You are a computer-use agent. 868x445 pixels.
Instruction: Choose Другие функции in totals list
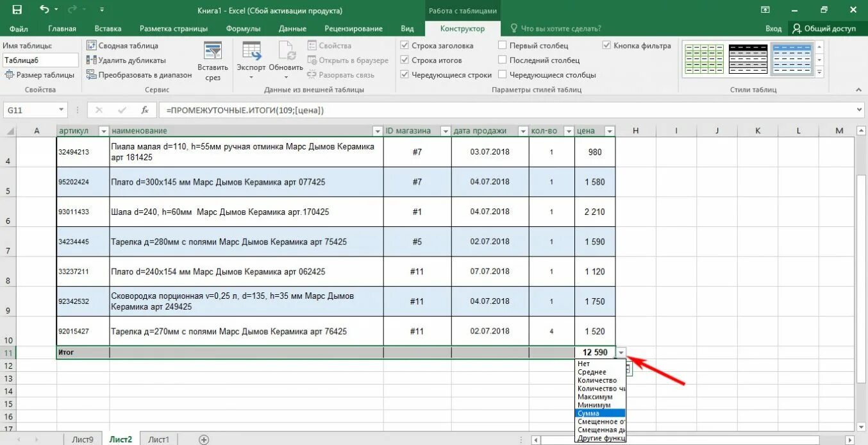601,439
